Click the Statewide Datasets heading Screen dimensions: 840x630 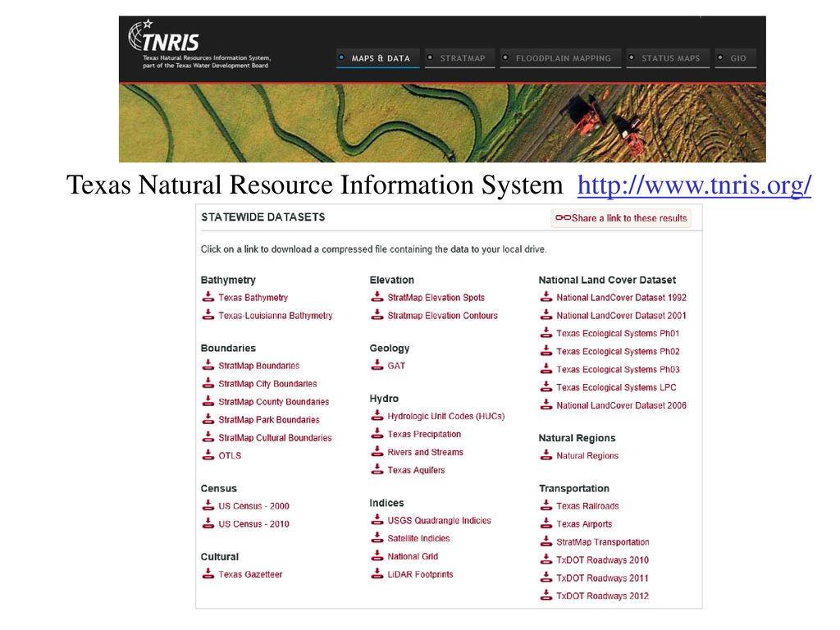tap(263, 217)
